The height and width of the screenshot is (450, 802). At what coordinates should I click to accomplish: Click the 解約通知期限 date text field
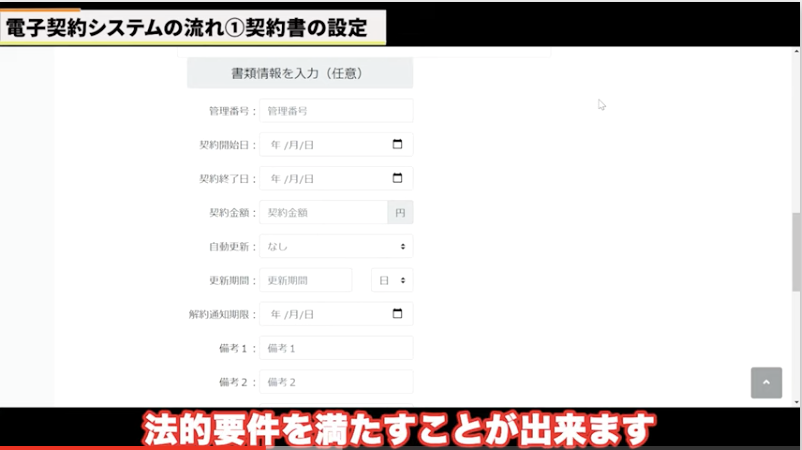coord(320,314)
